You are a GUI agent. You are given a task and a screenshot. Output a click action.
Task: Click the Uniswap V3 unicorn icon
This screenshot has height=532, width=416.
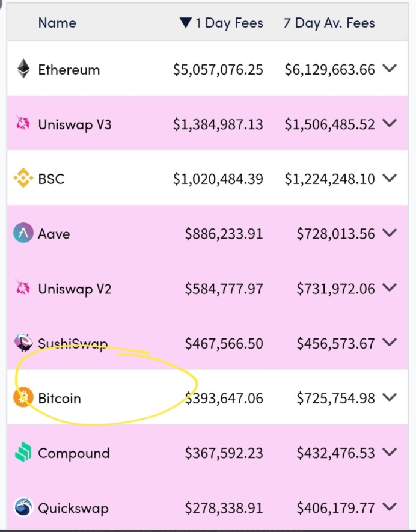tap(23, 123)
